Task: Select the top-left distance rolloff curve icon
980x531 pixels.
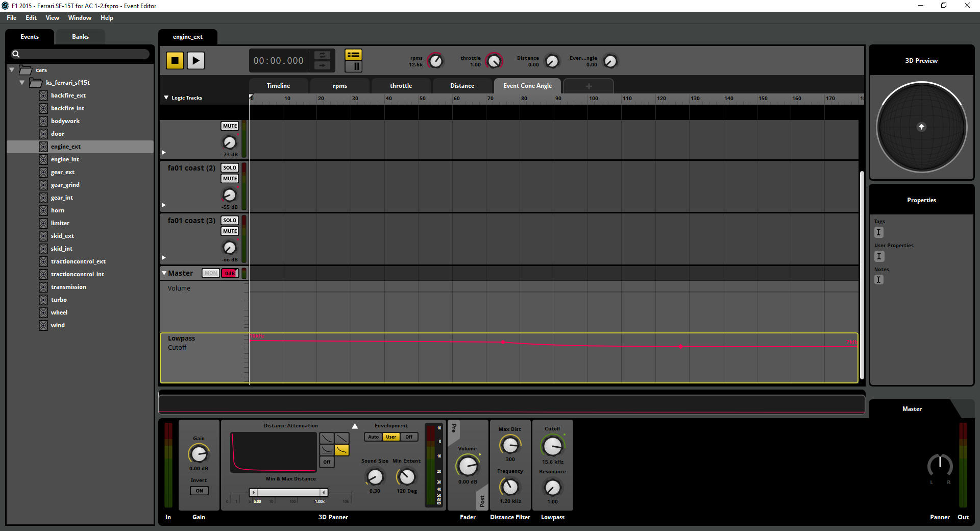Action: click(x=327, y=438)
